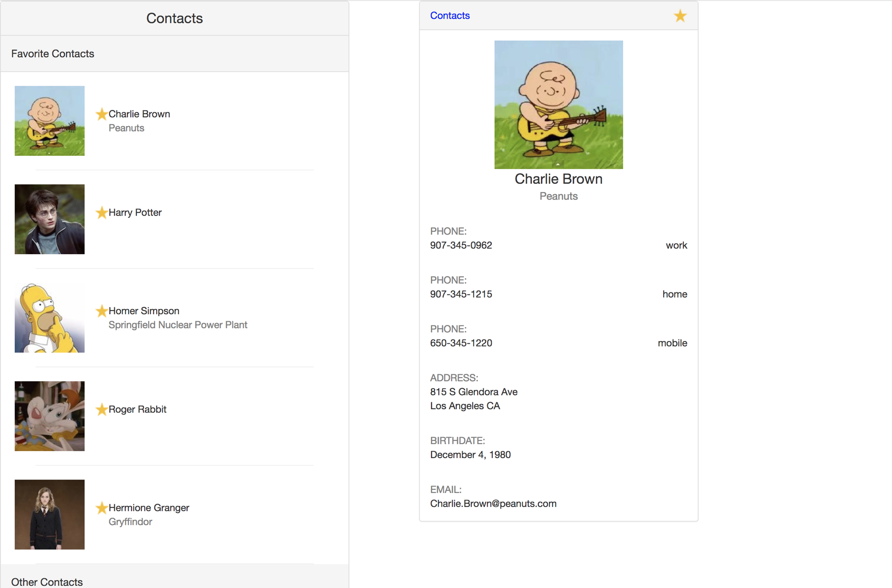This screenshot has width=892, height=588.
Task: Open Harry Potter's photo in the list
Action: (50, 219)
